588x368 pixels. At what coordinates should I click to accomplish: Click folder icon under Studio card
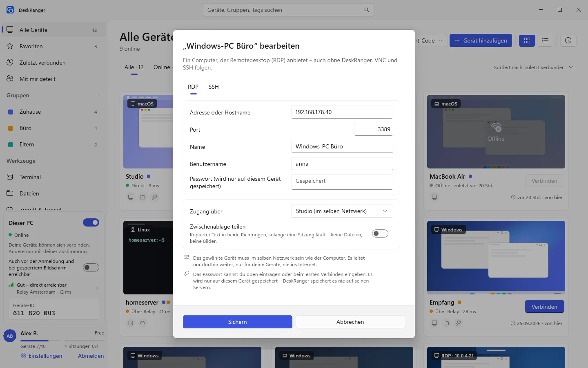point(143,197)
